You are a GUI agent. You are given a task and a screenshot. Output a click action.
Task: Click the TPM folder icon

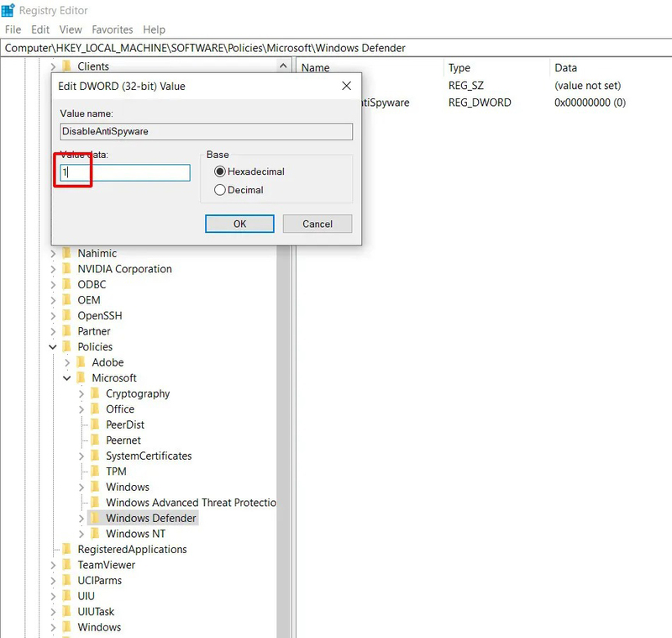click(x=95, y=472)
